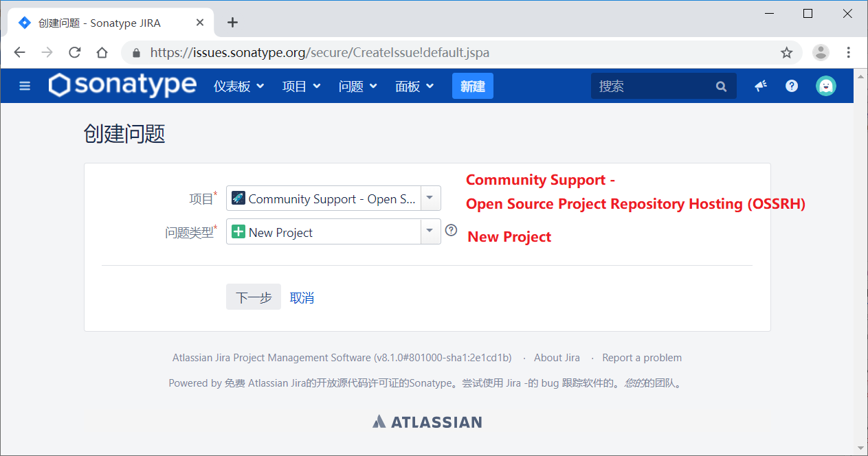Expand the 问题类型 issue type dropdown arrow
This screenshot has height=456, width=868.
tap(430, 232)
